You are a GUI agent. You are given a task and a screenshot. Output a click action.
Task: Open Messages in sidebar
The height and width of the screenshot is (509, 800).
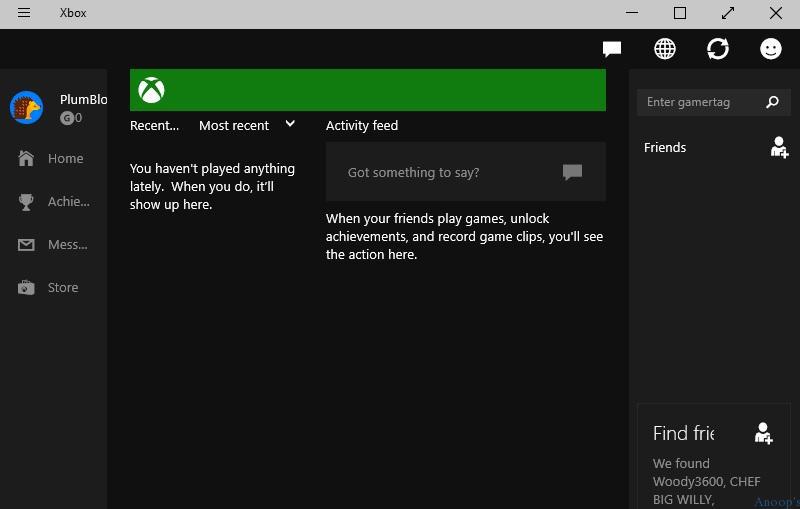click(54, 245)
